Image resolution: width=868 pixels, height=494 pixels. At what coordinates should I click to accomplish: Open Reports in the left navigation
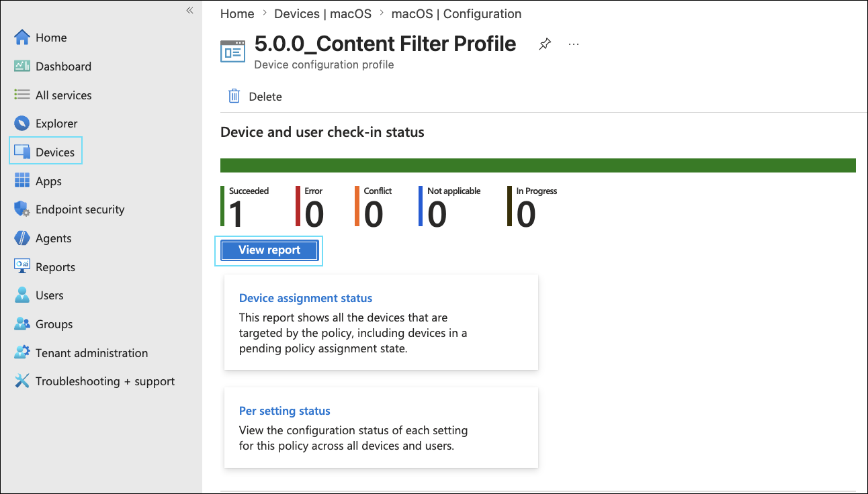[55, 267]
